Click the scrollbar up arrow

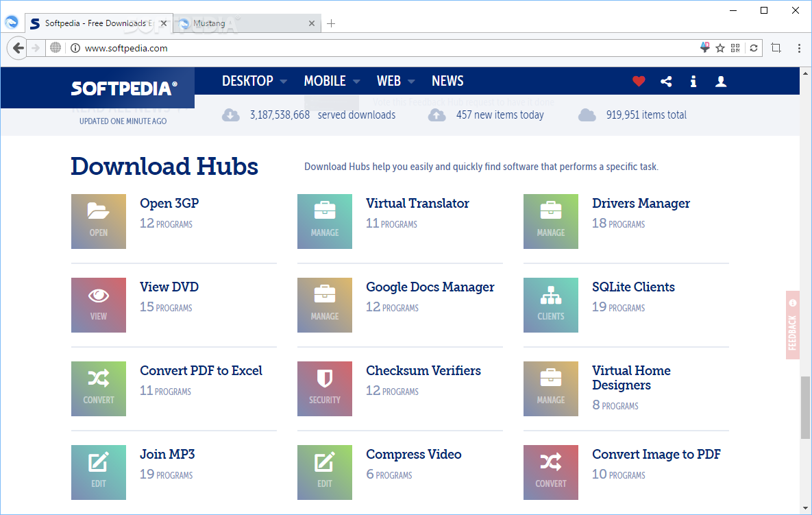(x=804, y=73)
